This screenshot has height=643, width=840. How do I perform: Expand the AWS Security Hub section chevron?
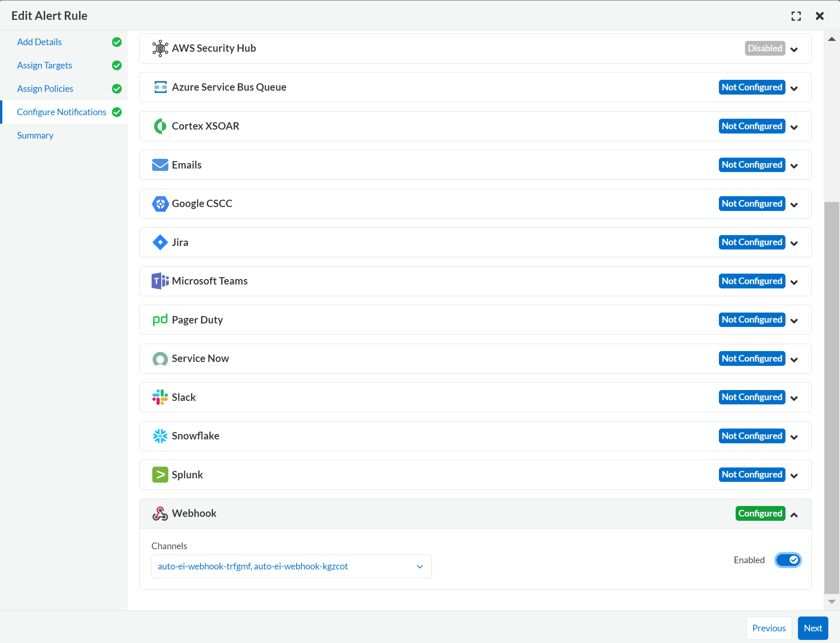[794, 49]
